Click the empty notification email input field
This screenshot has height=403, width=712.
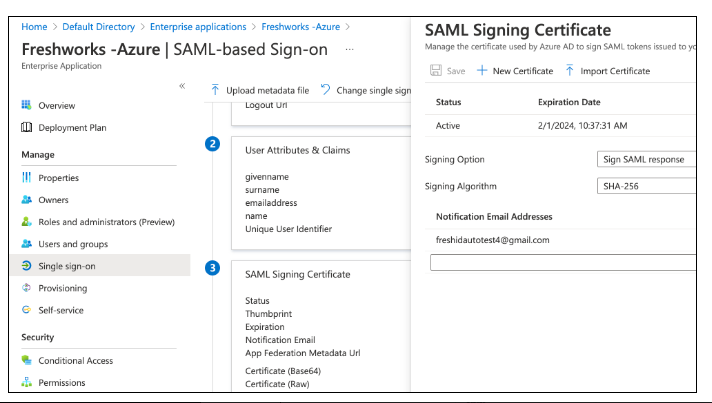pyautogui.click(x=563, y=262)
